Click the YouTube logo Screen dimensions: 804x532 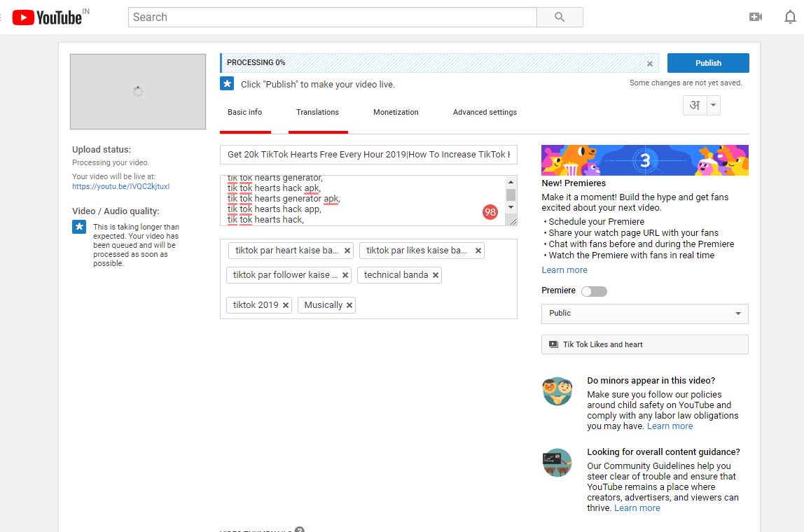47,17
